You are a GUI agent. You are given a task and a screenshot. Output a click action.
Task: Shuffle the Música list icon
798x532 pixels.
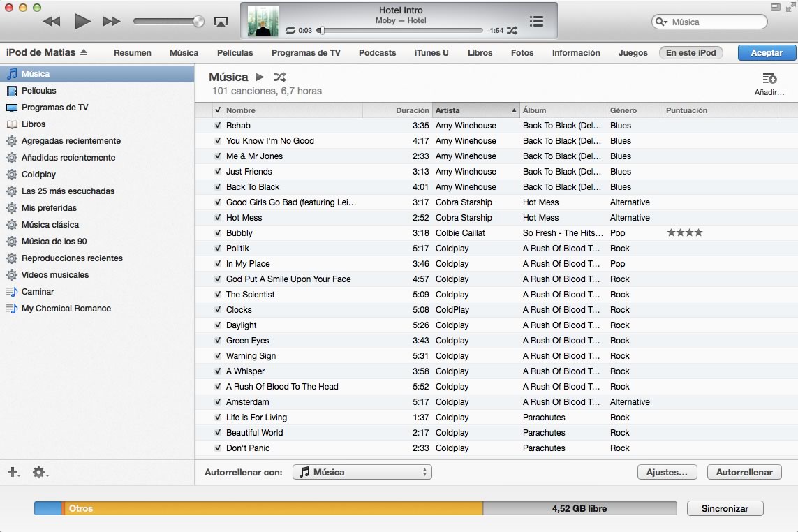tap(279, 77)
